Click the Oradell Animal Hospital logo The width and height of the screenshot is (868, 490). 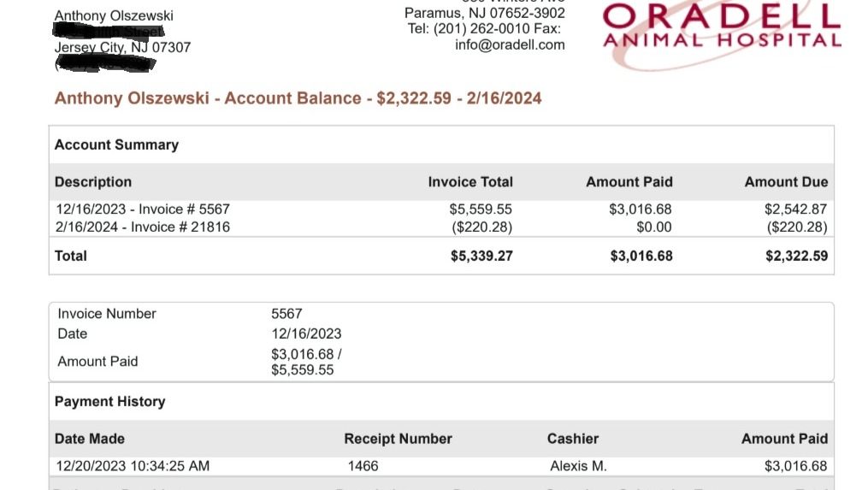721,27
